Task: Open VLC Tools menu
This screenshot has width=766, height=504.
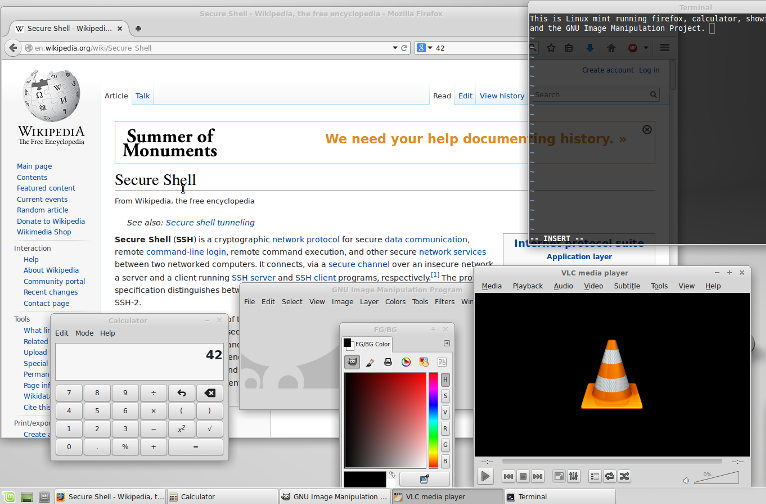Action: (659, 286)
